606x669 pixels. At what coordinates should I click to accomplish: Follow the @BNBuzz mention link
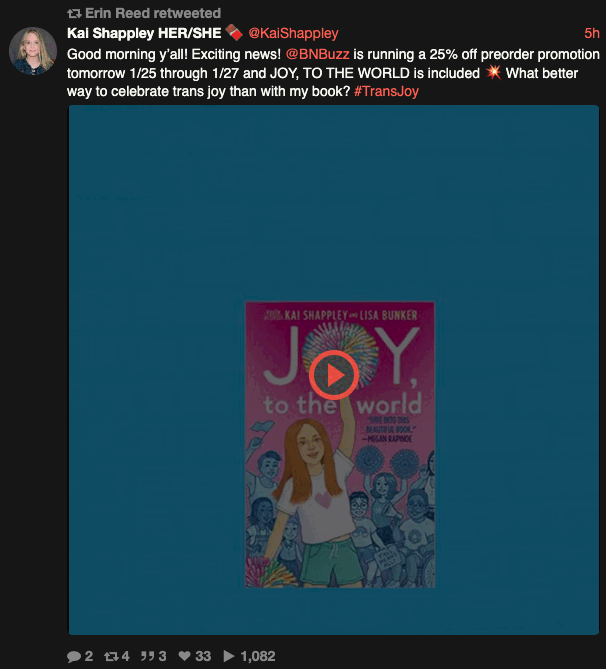[x=318, y=54]
